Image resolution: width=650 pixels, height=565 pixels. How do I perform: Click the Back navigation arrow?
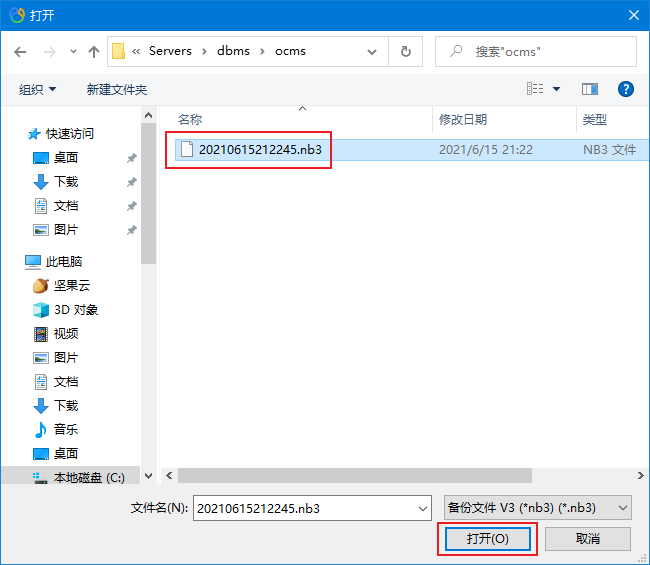22,51
